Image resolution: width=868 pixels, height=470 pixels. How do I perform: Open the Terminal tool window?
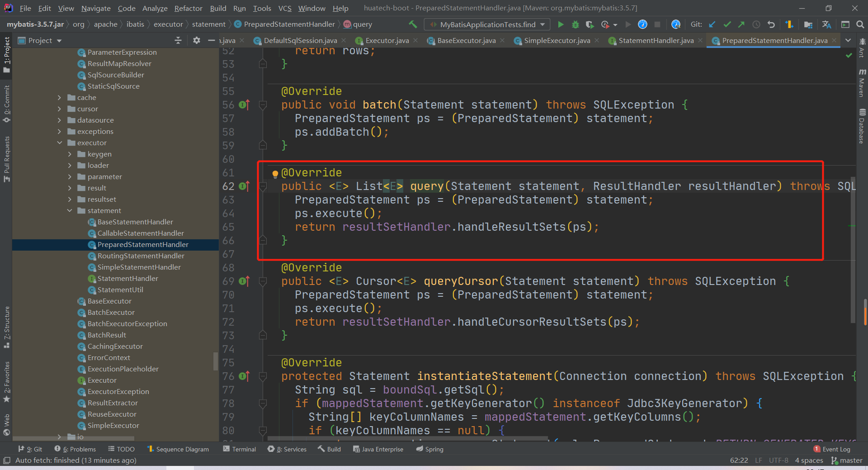[240, 449]
